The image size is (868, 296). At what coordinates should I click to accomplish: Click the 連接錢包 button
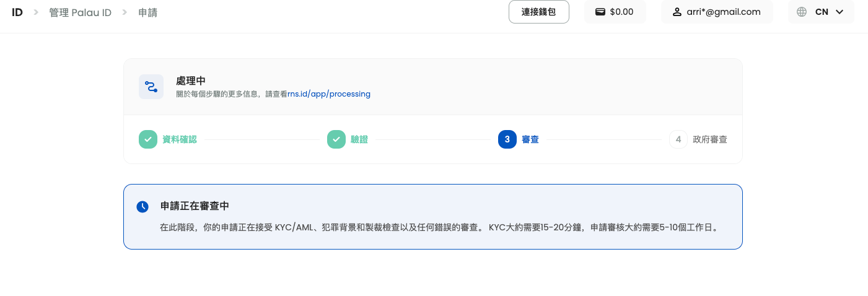pos(539,12)
